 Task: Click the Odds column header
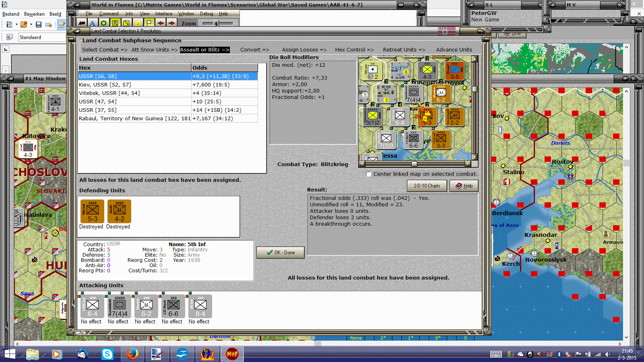coord(225,68)
